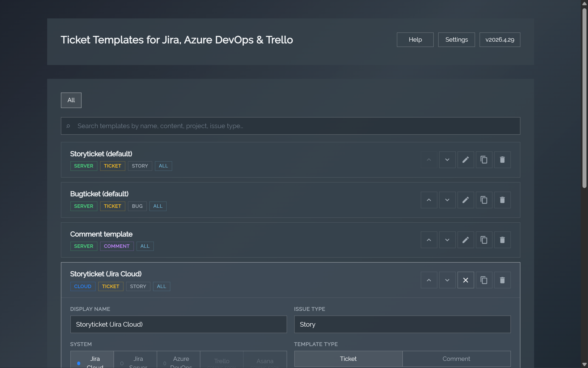Edit the Storyticket (default) template
The image size is (588, 368).
(466, 160)
